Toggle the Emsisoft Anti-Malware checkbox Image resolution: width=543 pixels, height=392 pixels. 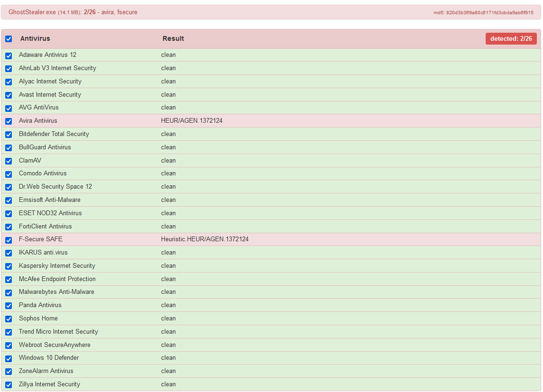coord(9,200)
